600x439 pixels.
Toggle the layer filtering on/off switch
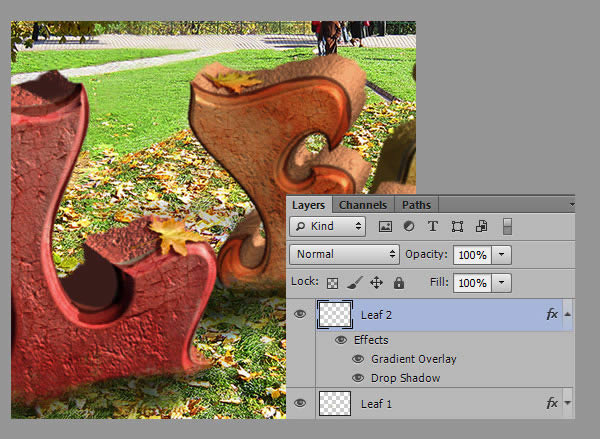[x=507, y=227]
